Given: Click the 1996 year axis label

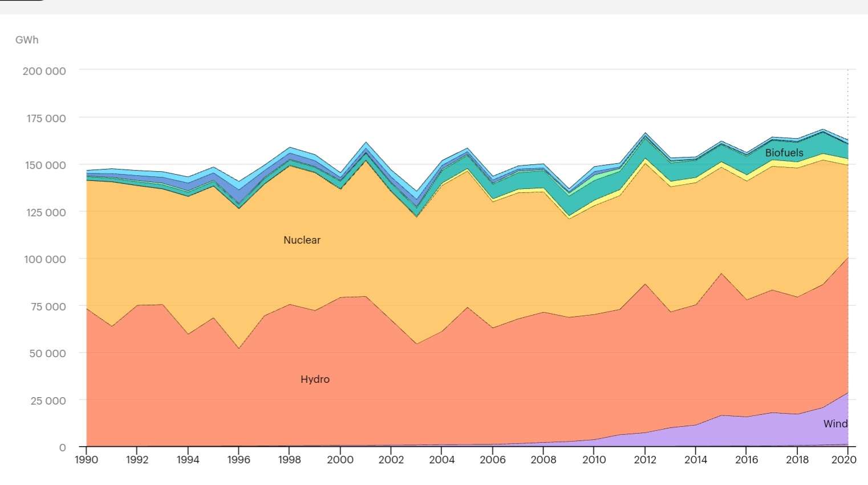Looking at the screenshot, I should pos(238,460).
